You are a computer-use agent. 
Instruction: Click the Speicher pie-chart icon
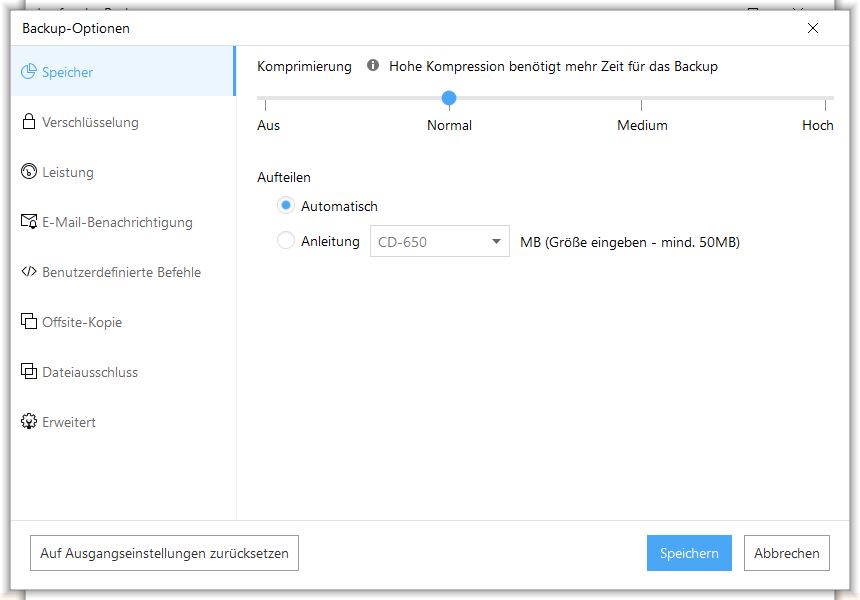point(29,71)
